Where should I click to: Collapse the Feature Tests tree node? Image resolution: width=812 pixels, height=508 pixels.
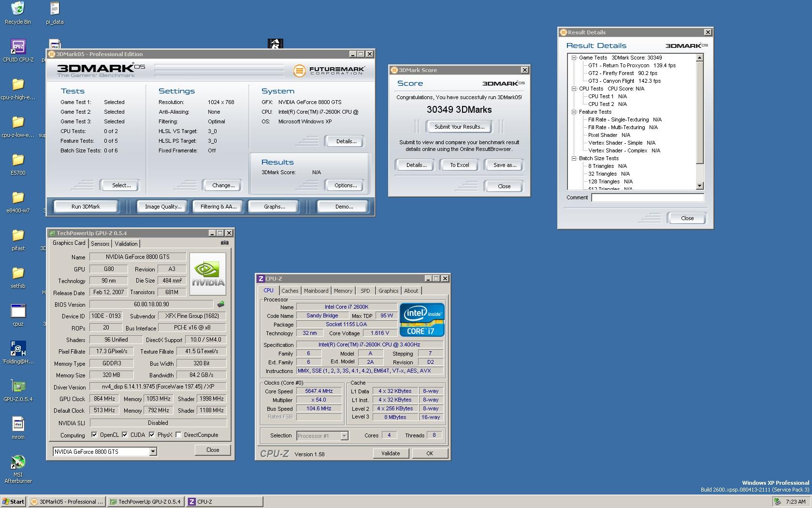pos(574,112)
